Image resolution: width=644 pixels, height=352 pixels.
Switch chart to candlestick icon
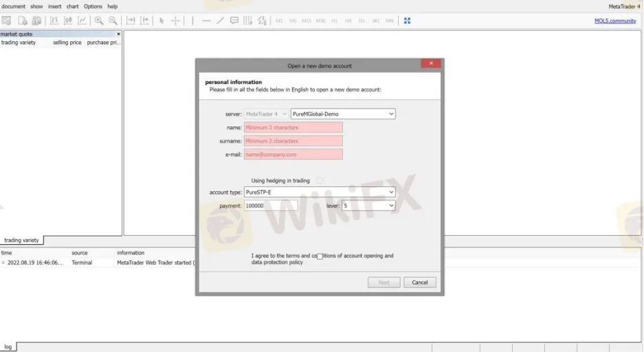pos(68,21)
